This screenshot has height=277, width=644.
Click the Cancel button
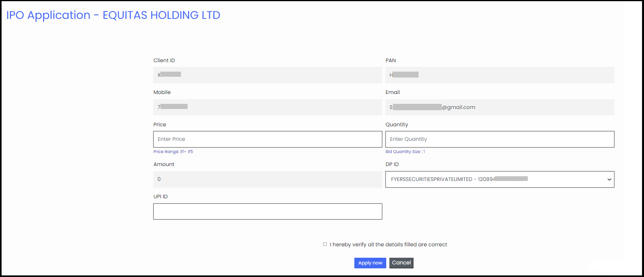point(401,263)
